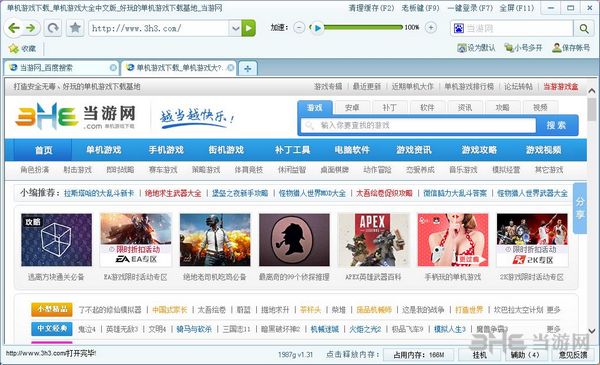Select the 视频 search category tab

coord(540,108)
